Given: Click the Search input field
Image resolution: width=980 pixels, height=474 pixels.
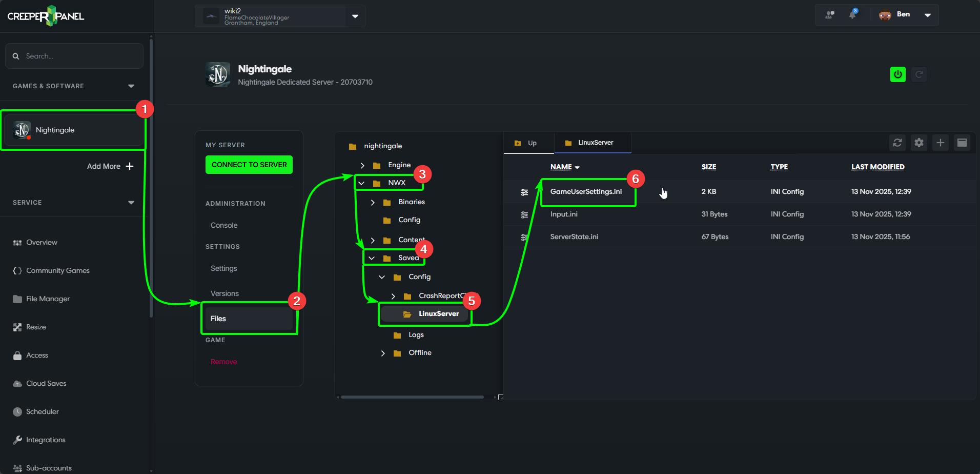Looking at the screenshot, I should pyautogui.click(x=74, y=56).
